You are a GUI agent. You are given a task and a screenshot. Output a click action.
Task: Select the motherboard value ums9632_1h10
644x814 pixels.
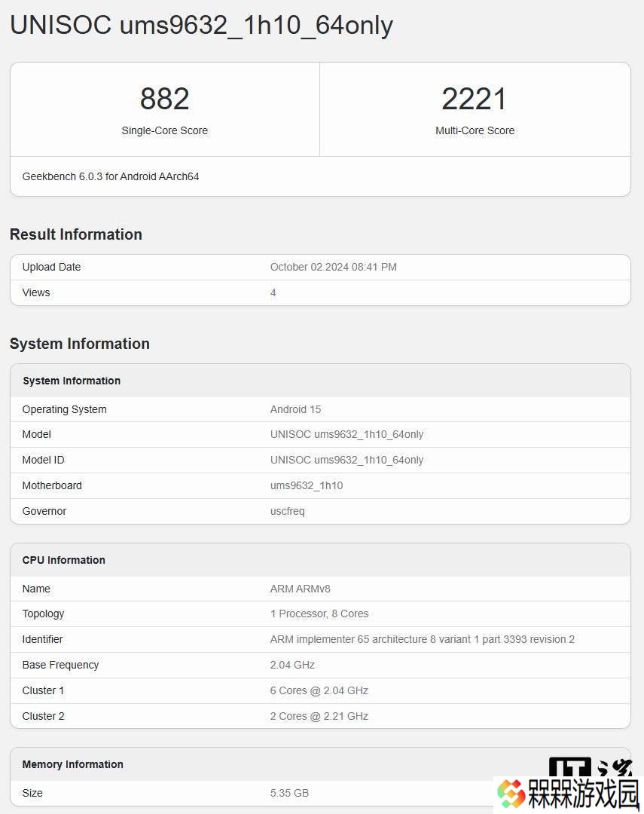pyautogui.click(x=306, y=485)
